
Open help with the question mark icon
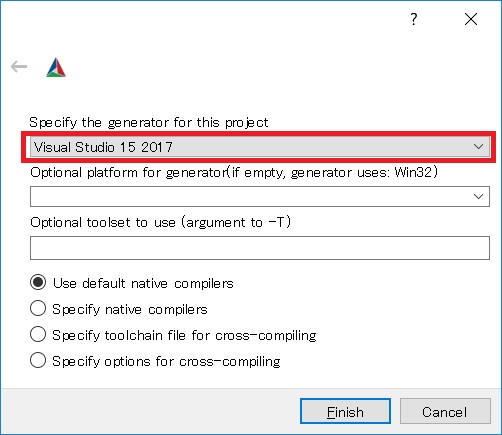point(413,19)
